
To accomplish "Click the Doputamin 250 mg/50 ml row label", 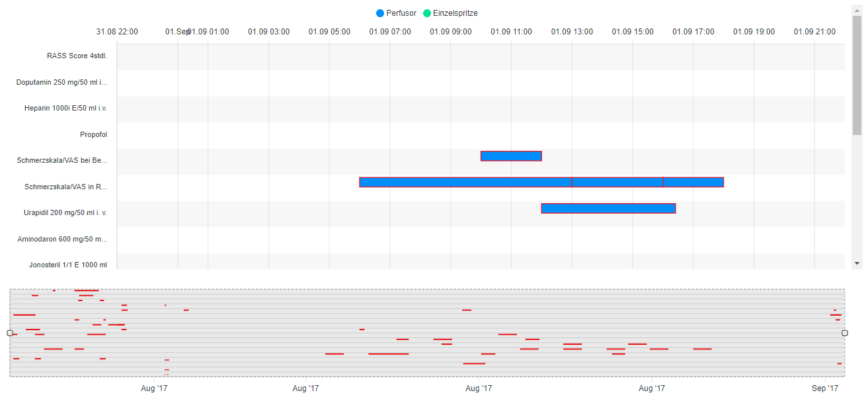I will [x=61, y=82].
